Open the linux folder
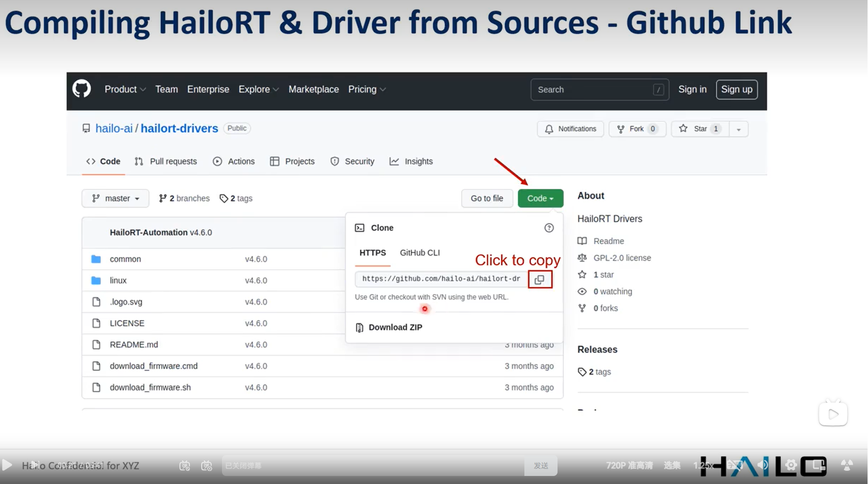 118,281
